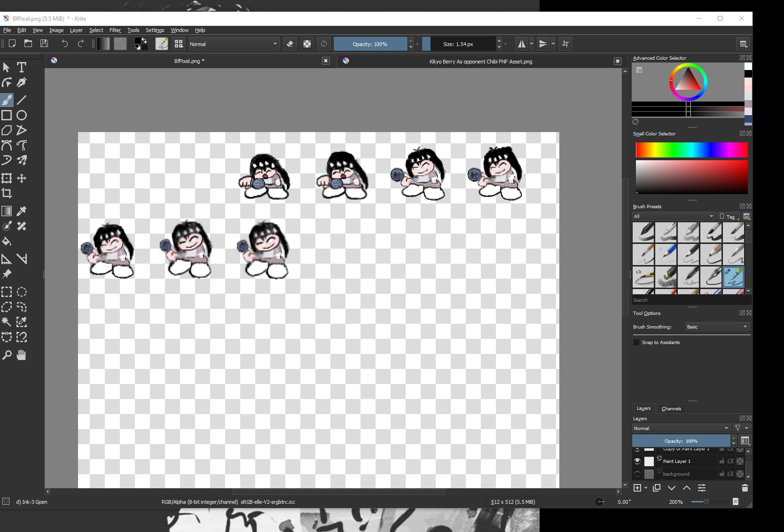The height and width of the screenshot is (532, 784).
Task: Hide Paint Layer 1 visibility eye
Action: [x=637, y=461]
